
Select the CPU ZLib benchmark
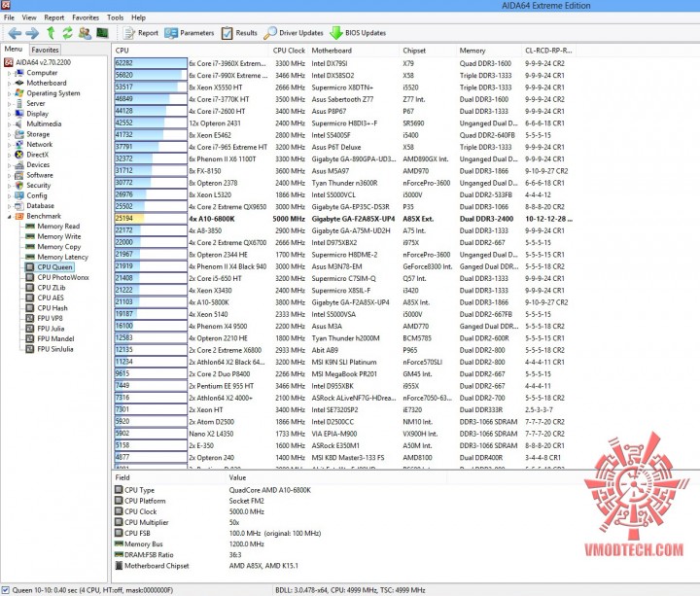click(x=46, y=288)
